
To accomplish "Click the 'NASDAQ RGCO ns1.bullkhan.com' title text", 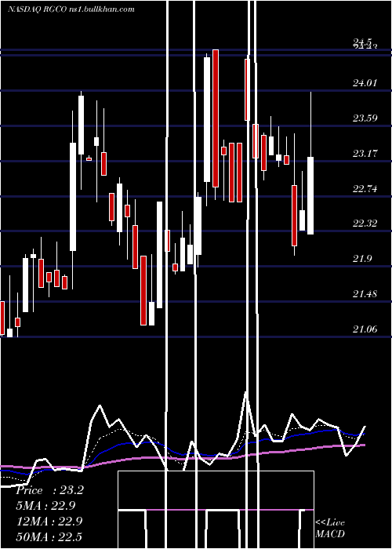I will [71, 9].
